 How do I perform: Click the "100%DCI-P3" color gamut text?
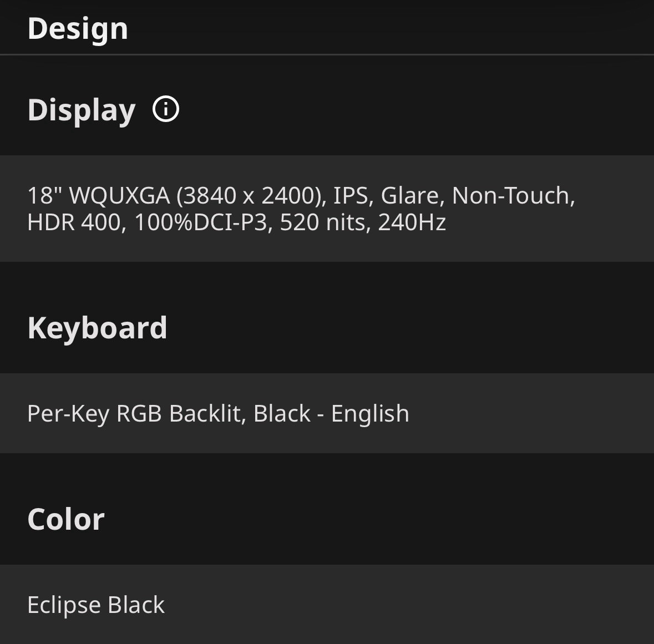click(201, 222)
